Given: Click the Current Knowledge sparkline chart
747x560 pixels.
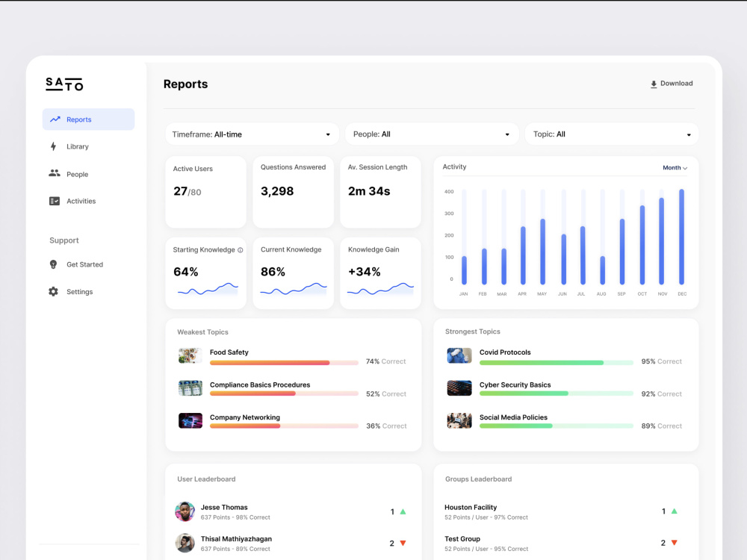Looking at the screenshot, I should pos(294,289).
